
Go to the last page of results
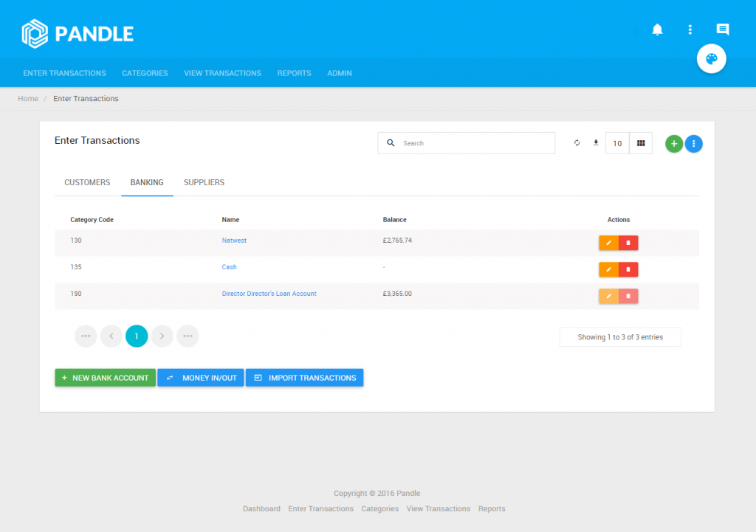(x=188, y=336)
